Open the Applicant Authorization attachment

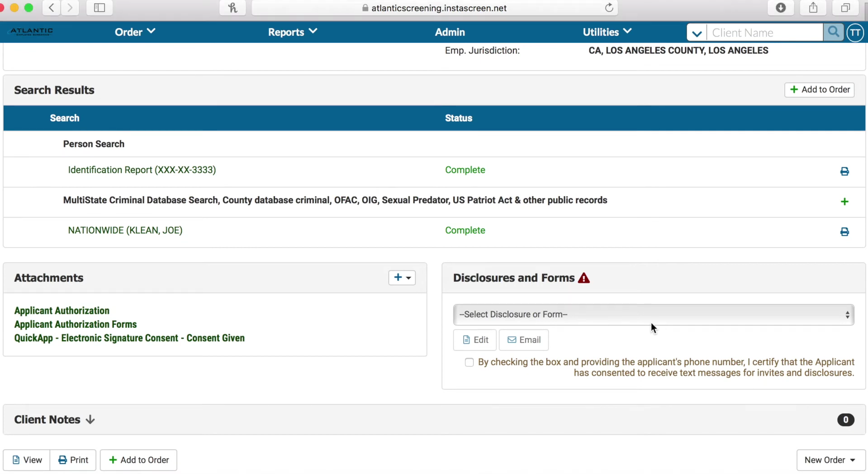click(x=62, y=310)
